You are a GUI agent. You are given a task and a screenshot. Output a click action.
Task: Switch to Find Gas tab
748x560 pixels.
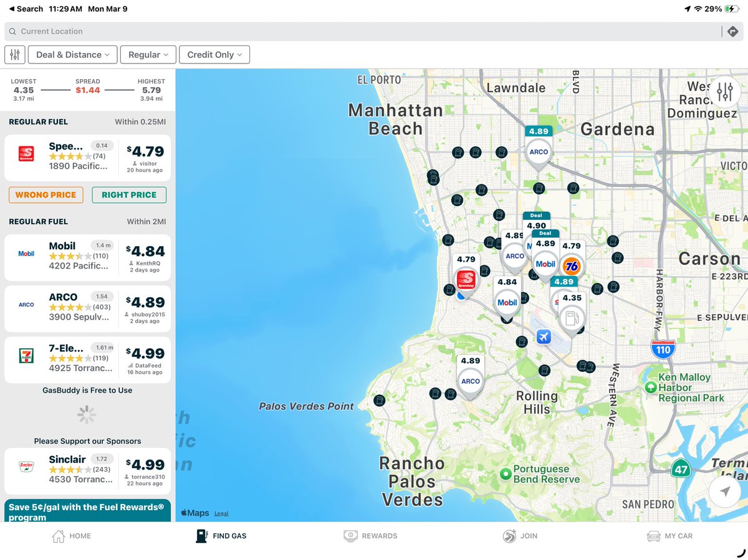pos(221,536)
